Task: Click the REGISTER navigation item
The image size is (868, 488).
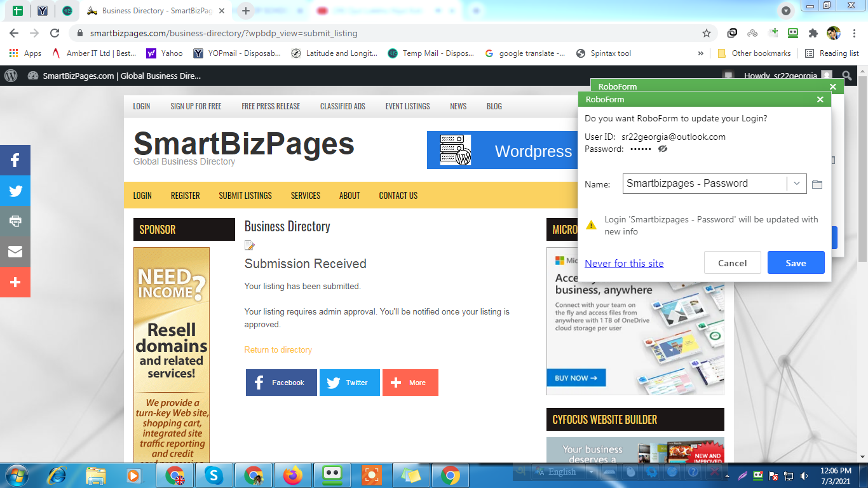Action: 186,195
